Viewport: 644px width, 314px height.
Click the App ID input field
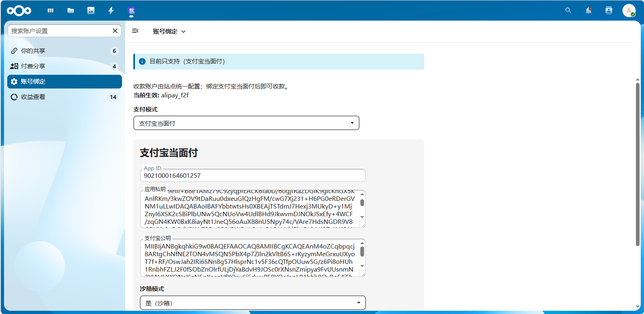click(x=253, y=175)
